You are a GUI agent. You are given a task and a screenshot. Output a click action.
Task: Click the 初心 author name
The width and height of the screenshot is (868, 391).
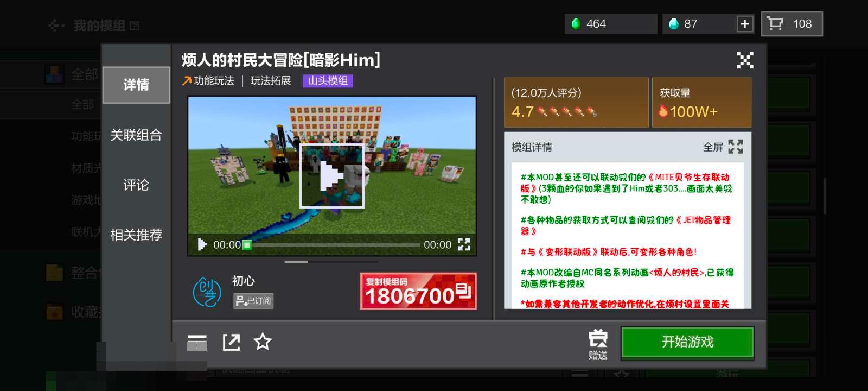click(244, 281)
